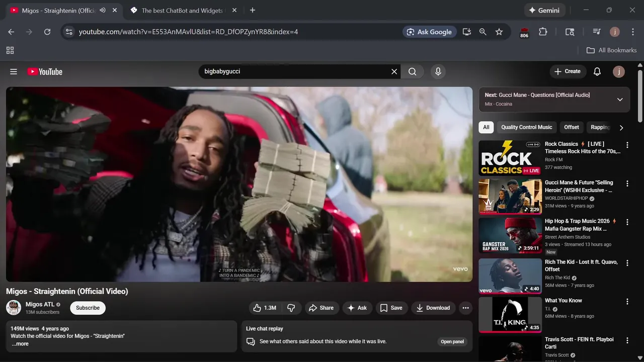Expand video description with ...more

(x=20, y=344)
